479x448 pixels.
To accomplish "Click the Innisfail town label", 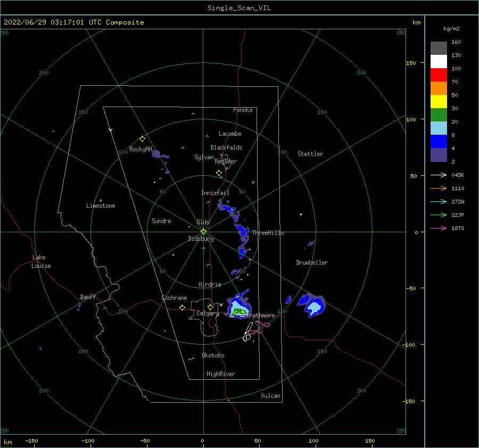I will pos(215,193).
